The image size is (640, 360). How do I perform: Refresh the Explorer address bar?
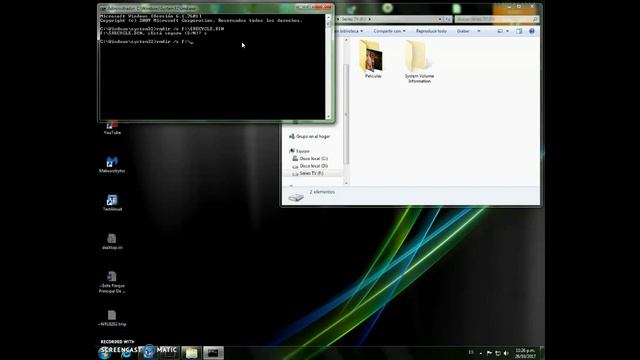tap(448, 19)
